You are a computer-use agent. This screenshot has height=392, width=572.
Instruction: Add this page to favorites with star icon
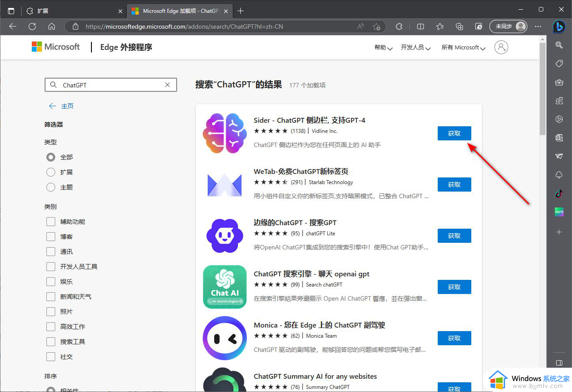(x=376, y=26)
